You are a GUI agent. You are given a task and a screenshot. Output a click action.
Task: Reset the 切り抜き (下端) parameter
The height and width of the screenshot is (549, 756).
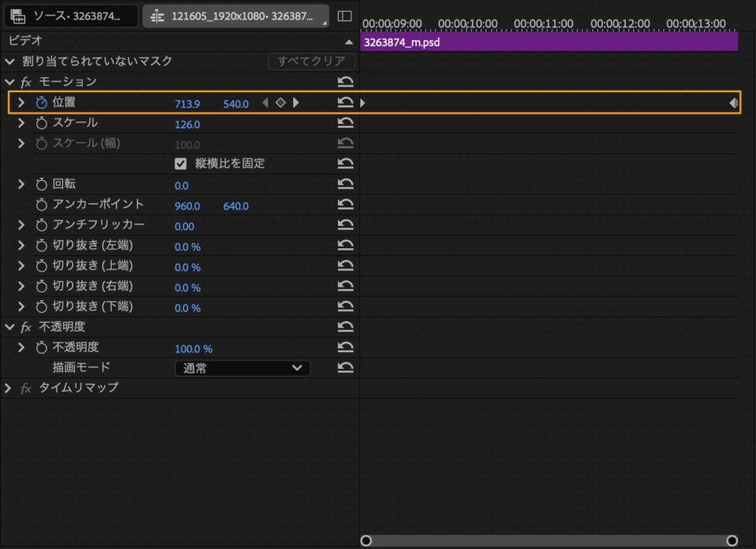pyautogui.click(x=345, y=306)
